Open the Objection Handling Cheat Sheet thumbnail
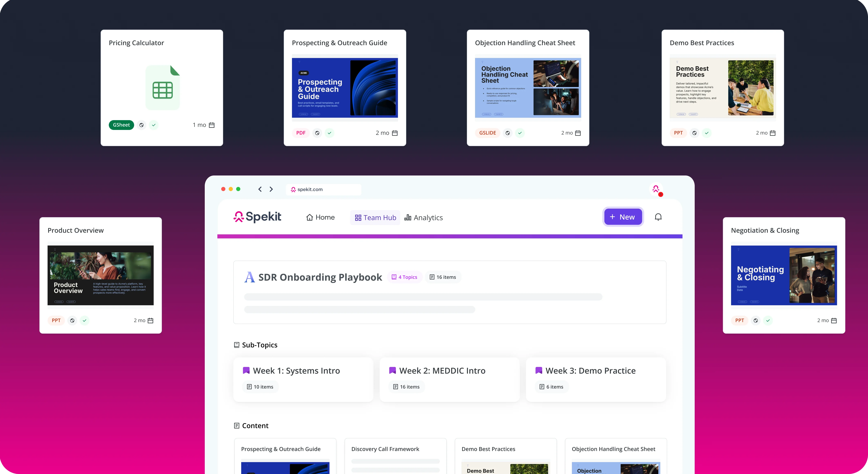This screenshot has width=868, height=474. pos(528,88)
